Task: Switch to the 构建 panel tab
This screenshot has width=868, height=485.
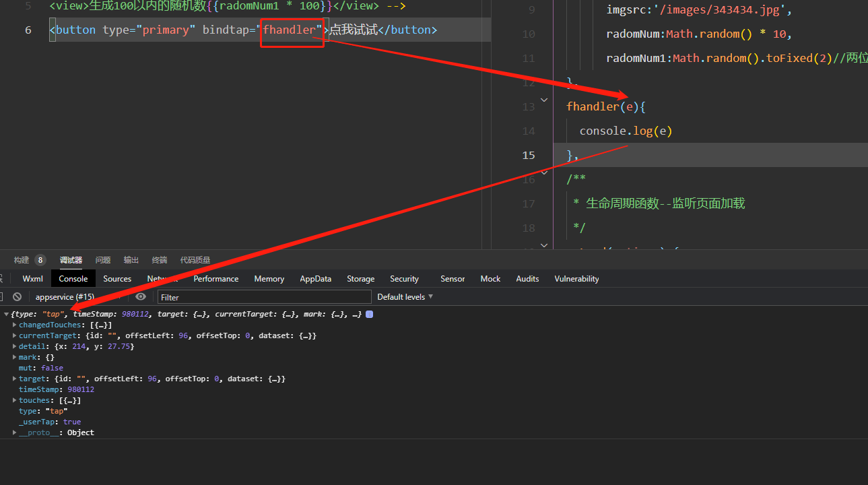Action: pyautogui.click(x=22, y=260)
